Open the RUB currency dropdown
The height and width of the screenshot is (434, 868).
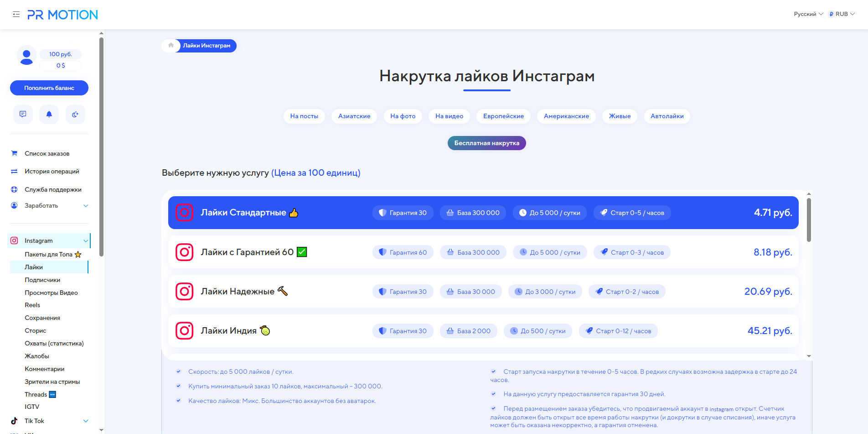tap(842, 14)
